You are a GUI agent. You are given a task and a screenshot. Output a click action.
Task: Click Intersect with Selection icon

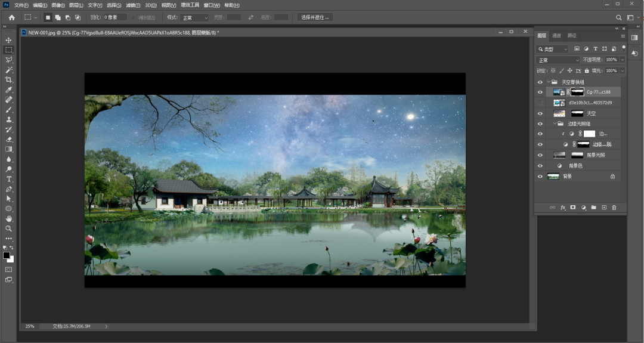tap(78, 17)
